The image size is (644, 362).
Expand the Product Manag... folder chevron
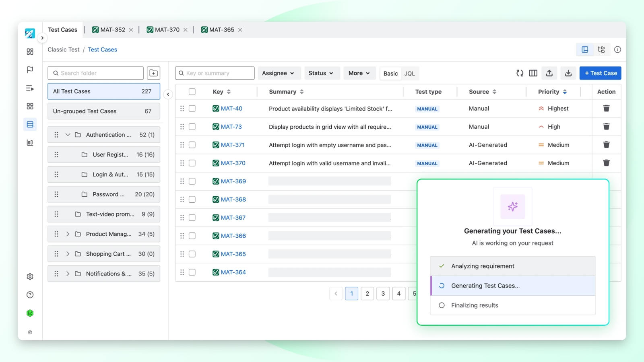(x=68, y=234)
